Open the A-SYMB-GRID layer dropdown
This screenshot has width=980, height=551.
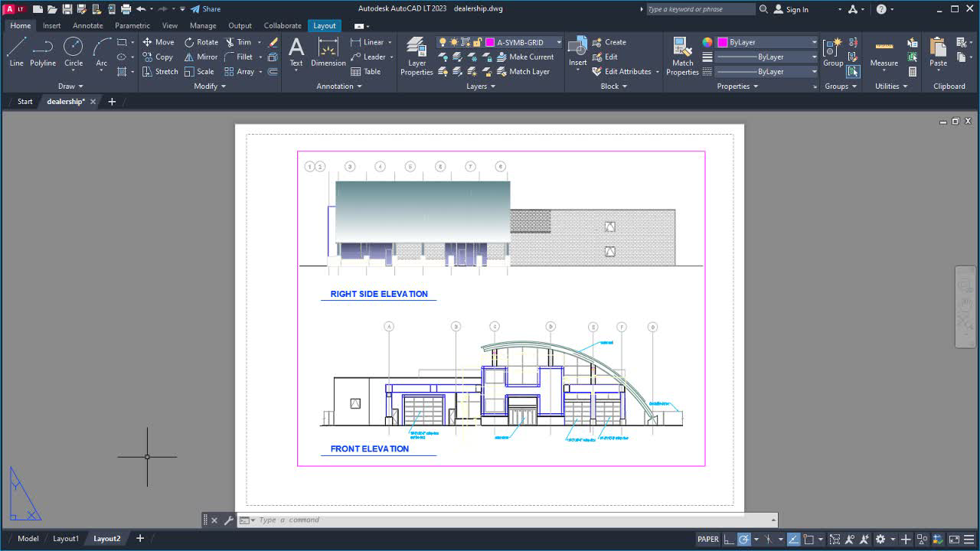tap(558, 41)
